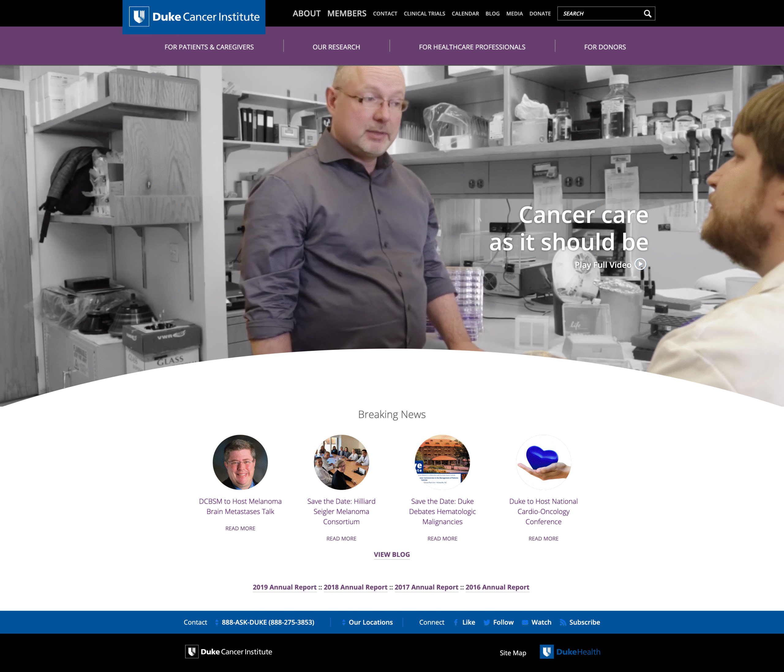Click the Play Full Video circle icon

click(x=640, y=264)
